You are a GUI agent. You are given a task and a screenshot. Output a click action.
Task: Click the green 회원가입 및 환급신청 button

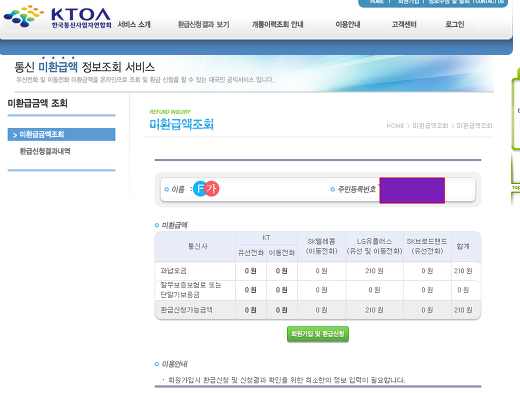[318, 334]
